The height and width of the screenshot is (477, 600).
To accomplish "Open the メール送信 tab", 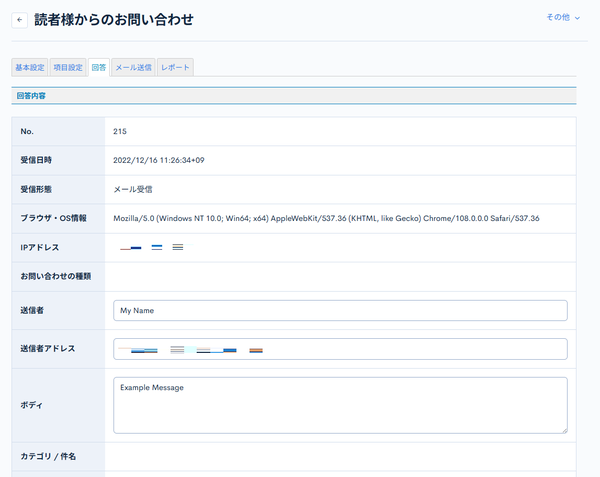I will (x=133, y=67).
